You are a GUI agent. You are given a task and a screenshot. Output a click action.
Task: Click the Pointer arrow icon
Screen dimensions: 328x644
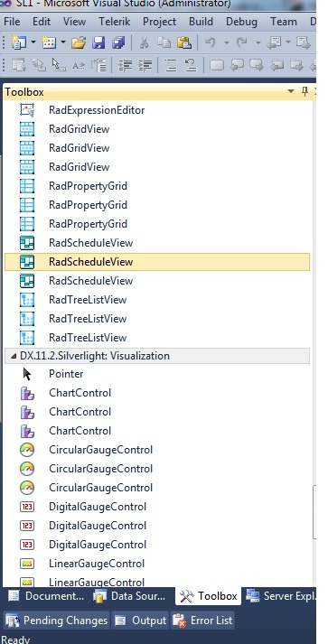tap(27, 374)
